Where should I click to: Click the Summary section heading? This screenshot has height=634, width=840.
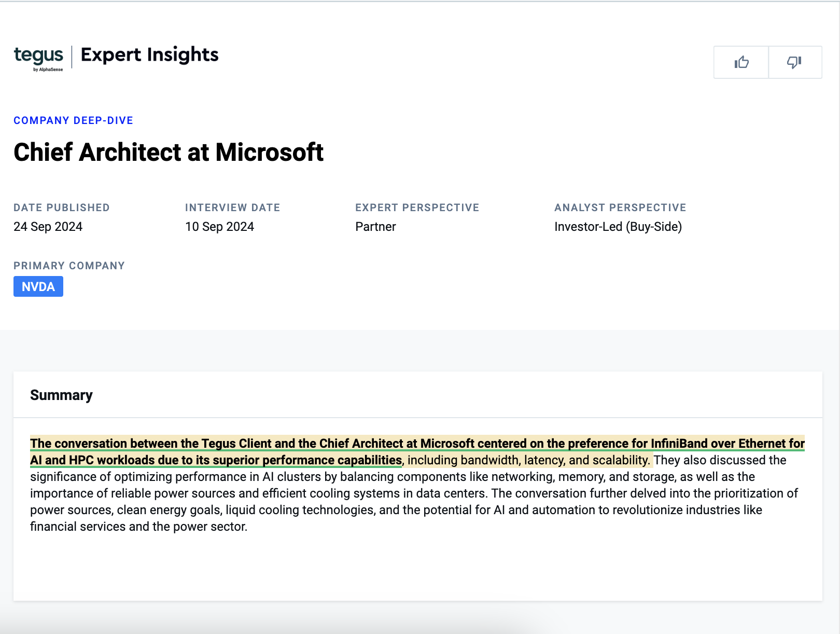click(x=61, y=395)
